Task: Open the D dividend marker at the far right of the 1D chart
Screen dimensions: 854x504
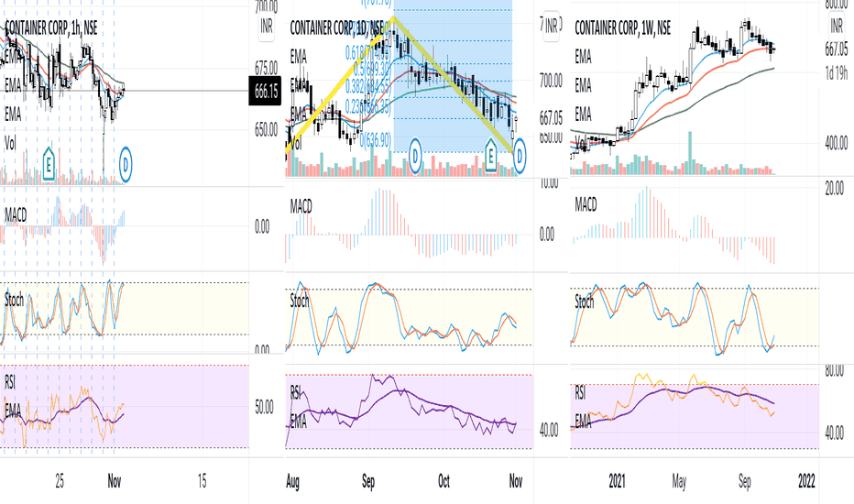Action: pos(520,157)
